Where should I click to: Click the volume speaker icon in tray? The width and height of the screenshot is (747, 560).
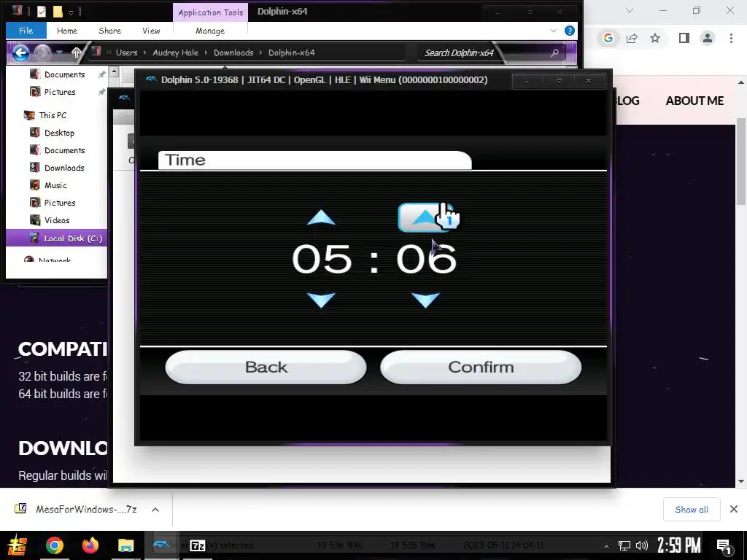click(x=642, y=545)
